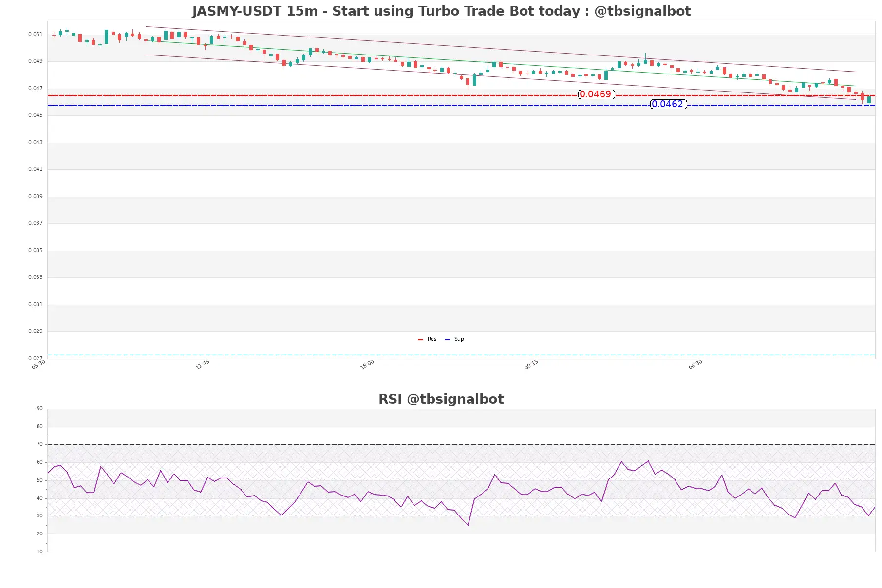Click the 0.041 price axis label

[35, 169]
